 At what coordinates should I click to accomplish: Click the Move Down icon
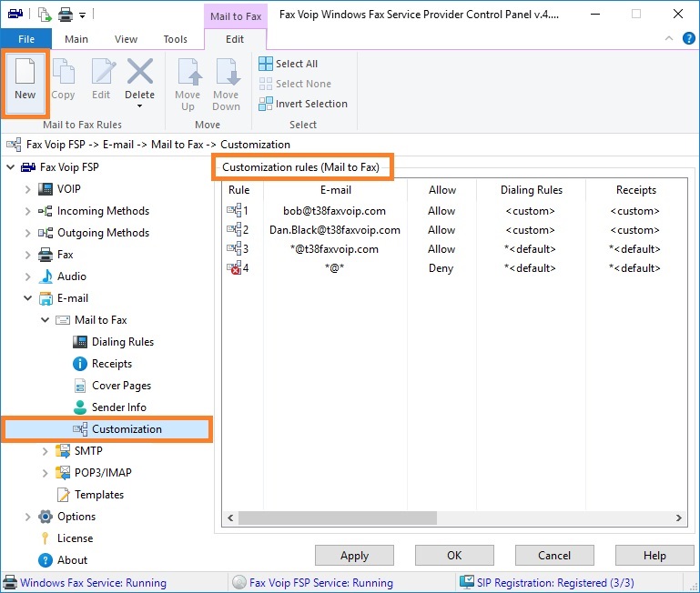227,71
